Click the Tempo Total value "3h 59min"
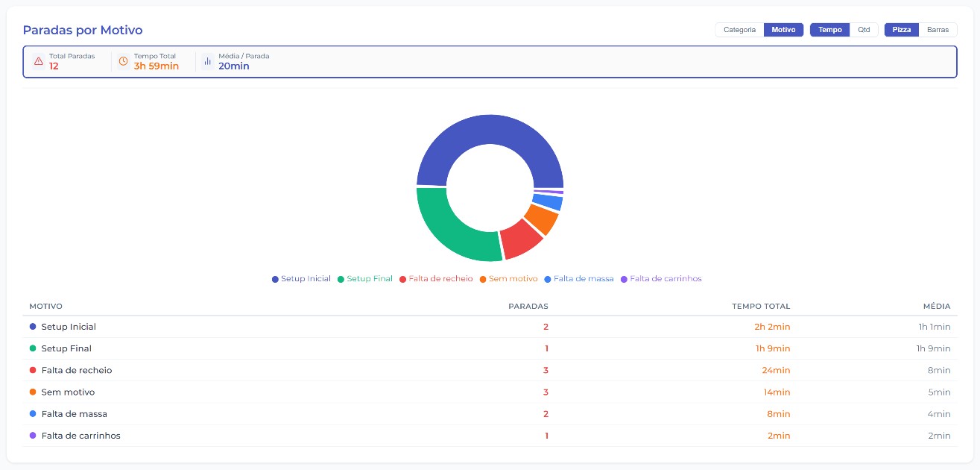Screen dimensions: 980x470 [x=157, y=66]
